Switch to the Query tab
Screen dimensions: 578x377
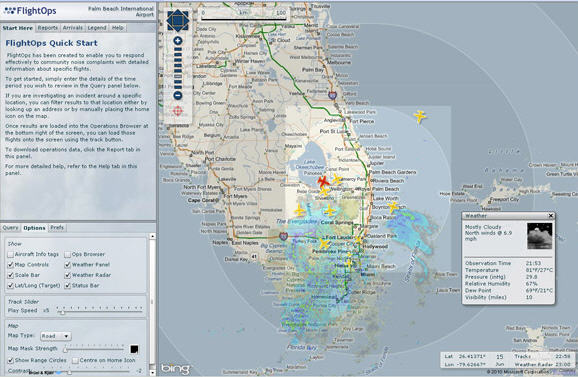tap(10, 228)
